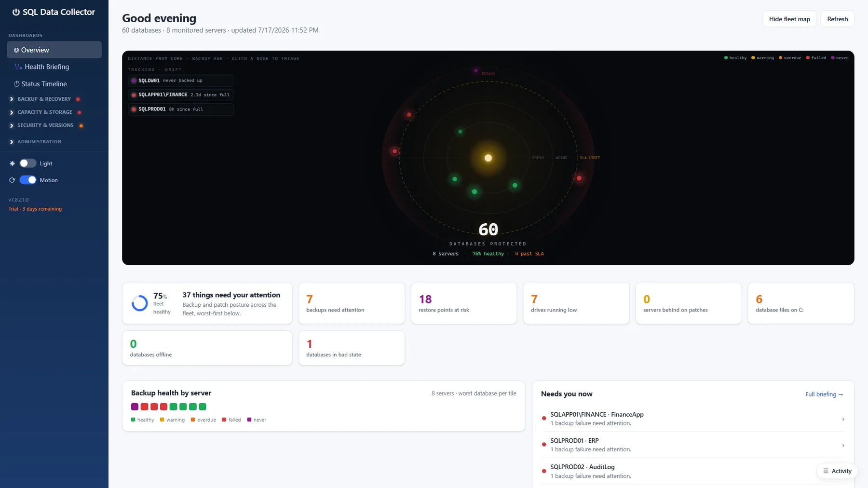The height and width of the screenshot is (488, 868).
Task: Click the purple never-backed-up server tile
Action: pos(135,407)
